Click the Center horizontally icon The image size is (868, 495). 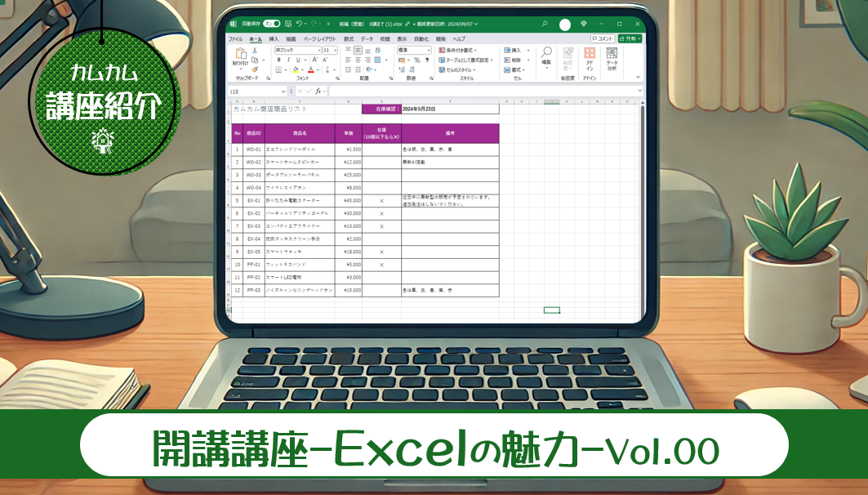coord(358,60)
